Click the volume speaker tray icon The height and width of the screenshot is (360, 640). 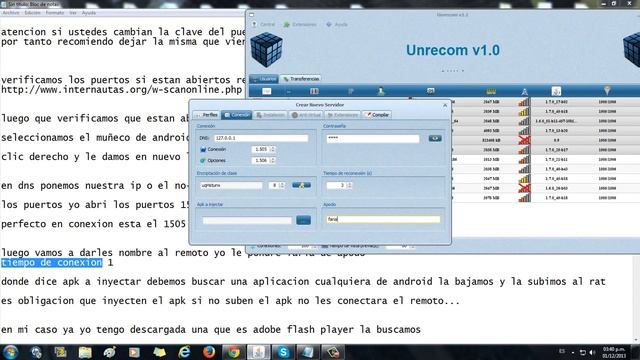592,352
